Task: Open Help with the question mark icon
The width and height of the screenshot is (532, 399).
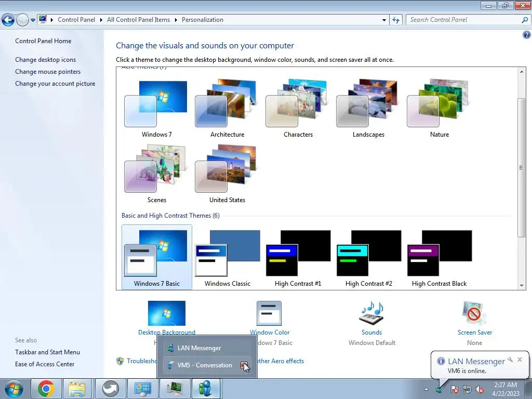Action: pyautogui.click(x=527, y=35)
